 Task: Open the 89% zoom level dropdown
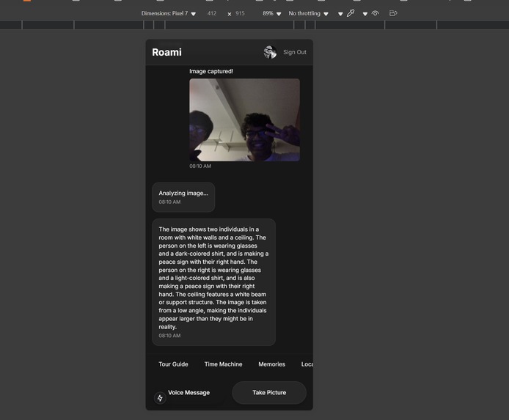pyautogui.click(x=271, y=13)
